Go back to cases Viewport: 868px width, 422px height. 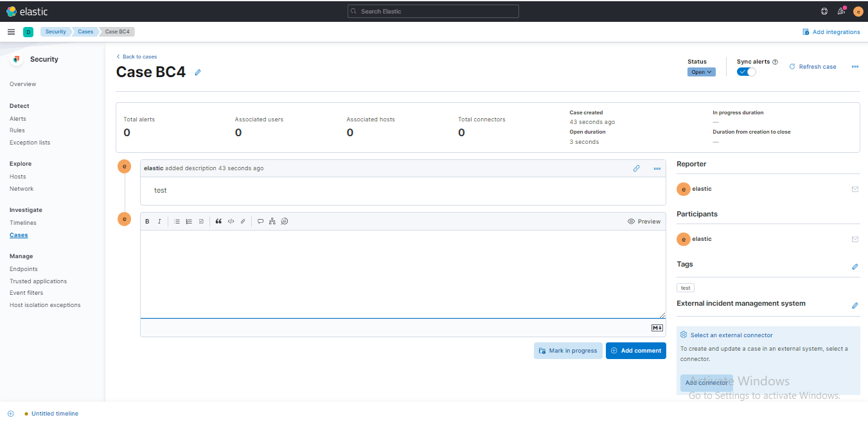point(137,57)
